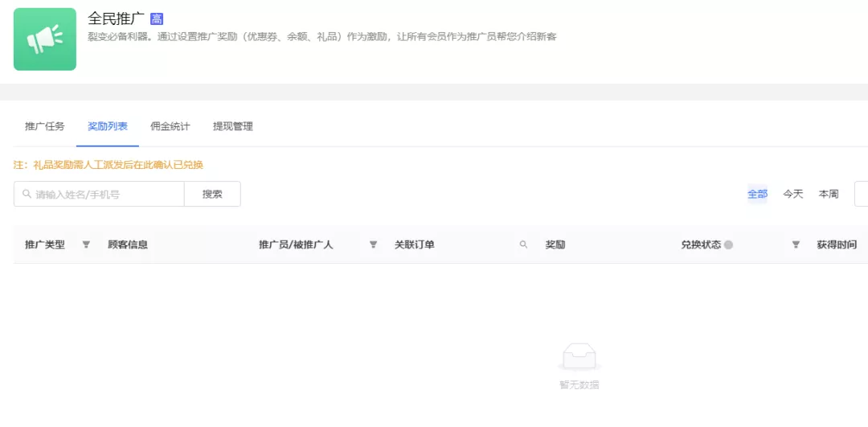Screen dimensions: 868x427
Task: Open the 推广类型 column filter icon
Action: pos(86,244)
